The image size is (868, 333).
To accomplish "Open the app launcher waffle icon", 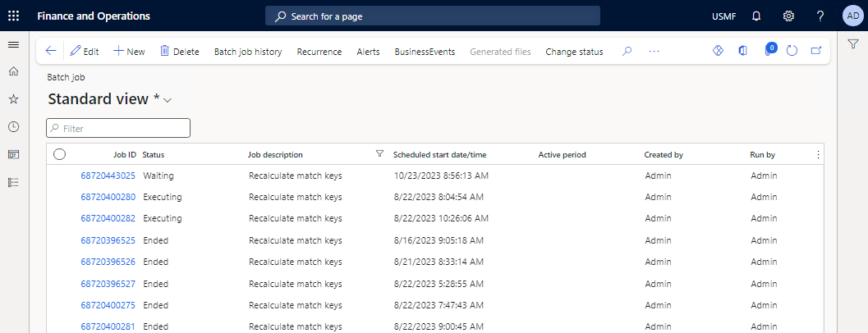I will pyautogui.click(x=14, y=16).
